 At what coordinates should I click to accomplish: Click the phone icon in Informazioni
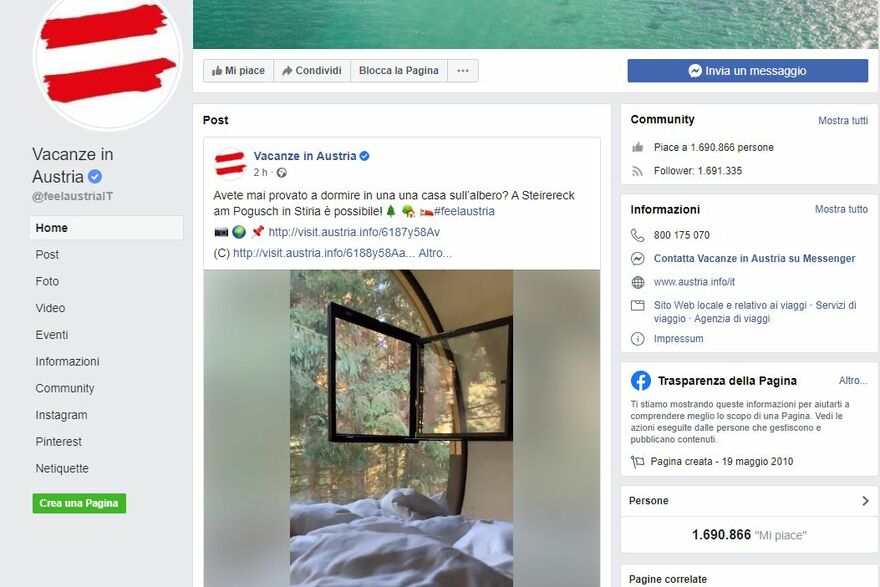638,235
